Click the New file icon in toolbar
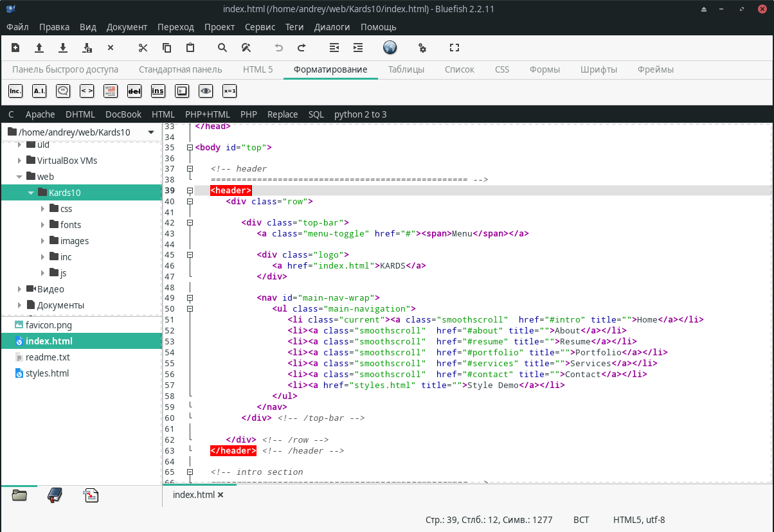Screen dimensions: 774x532 click(15, 48)
